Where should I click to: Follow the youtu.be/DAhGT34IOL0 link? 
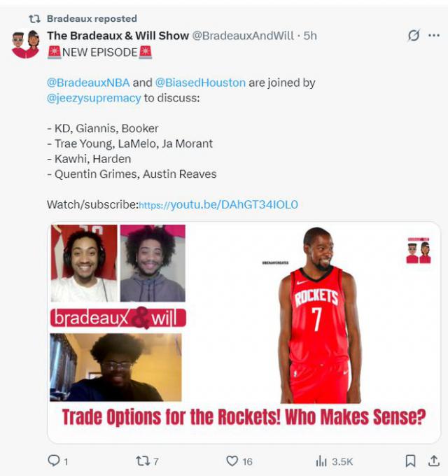218,204
